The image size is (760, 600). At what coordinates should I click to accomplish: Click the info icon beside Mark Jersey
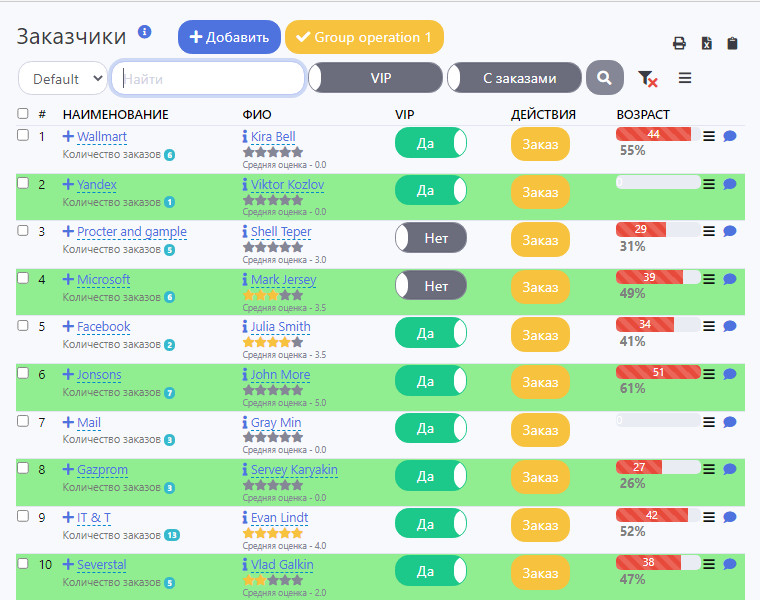point(245,280)
